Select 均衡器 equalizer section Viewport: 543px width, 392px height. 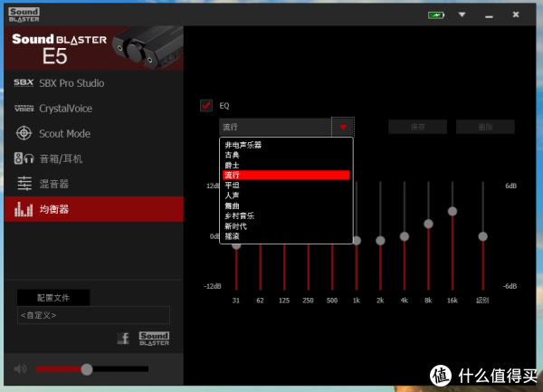pos(94,209)
